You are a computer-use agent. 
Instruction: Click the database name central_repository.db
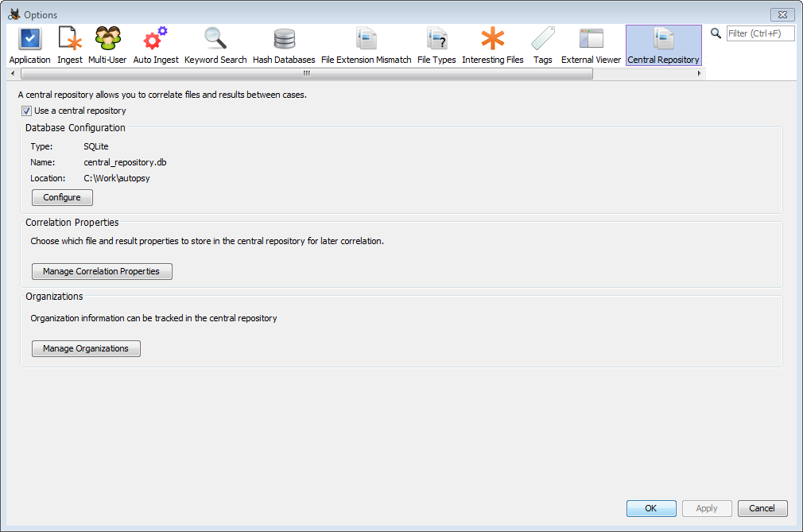tap(125, 162)
